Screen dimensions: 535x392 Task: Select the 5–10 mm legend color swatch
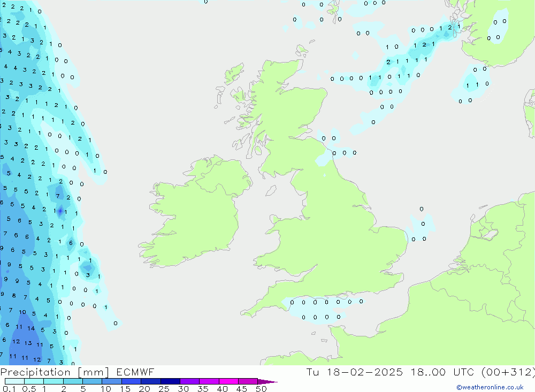(92, 381)
